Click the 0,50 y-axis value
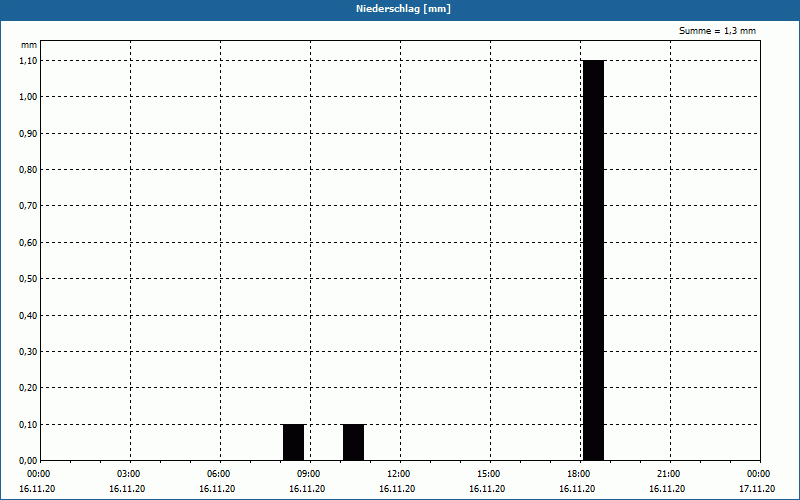 click(x=28, y=279)
